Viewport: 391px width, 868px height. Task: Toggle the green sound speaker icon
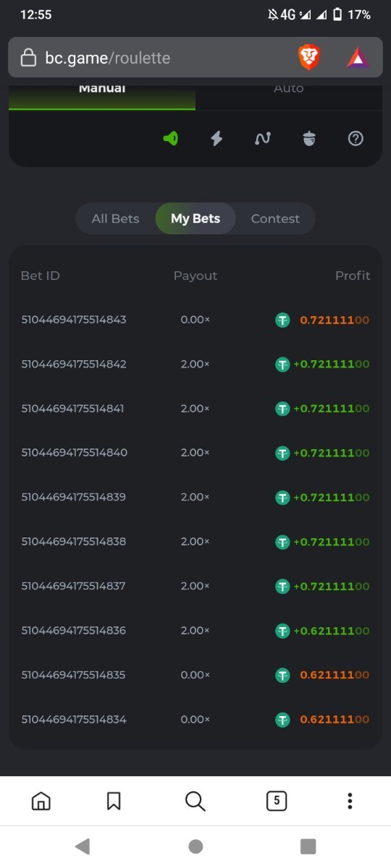point(170,139)
